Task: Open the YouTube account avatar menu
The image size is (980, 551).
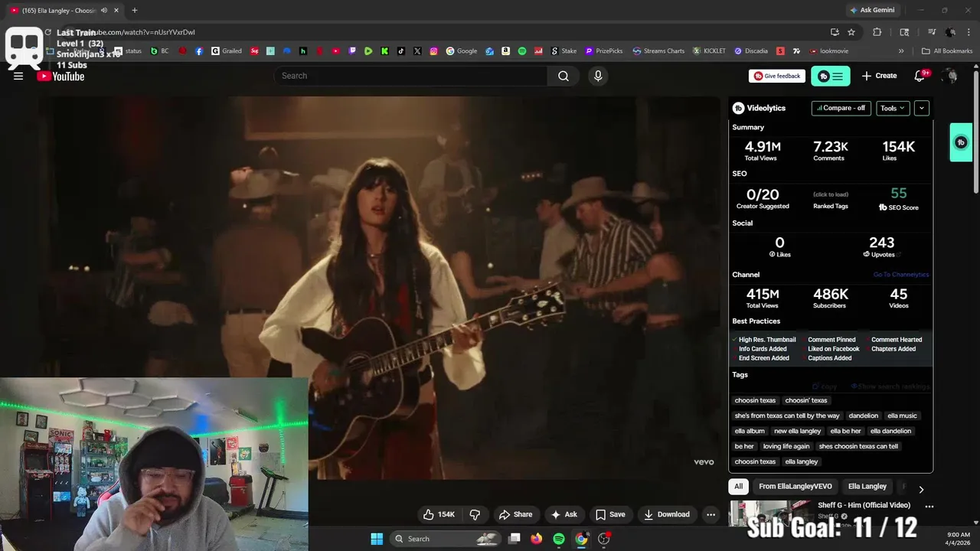Action: pyautogui.click(x=950, y=76)
